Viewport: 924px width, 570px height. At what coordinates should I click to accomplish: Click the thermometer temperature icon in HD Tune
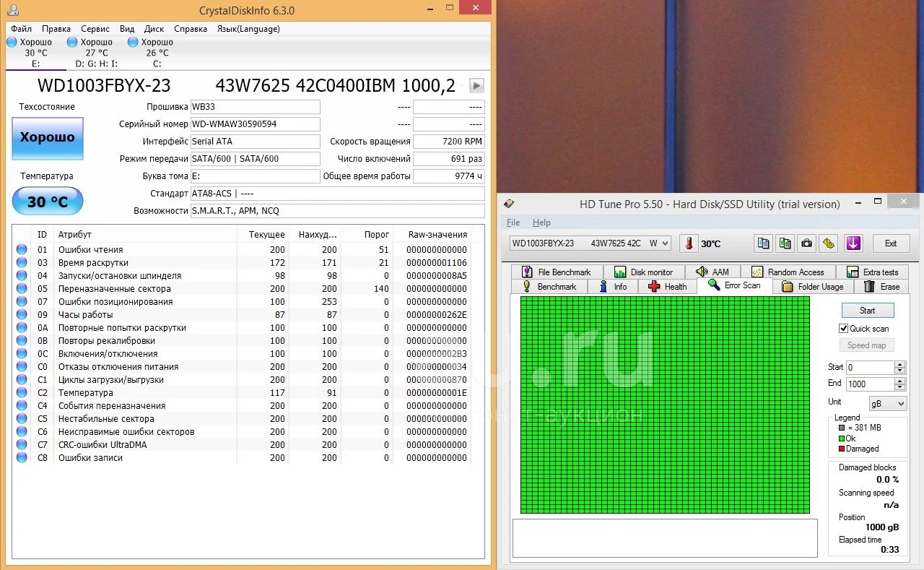[x=689, y=243]
